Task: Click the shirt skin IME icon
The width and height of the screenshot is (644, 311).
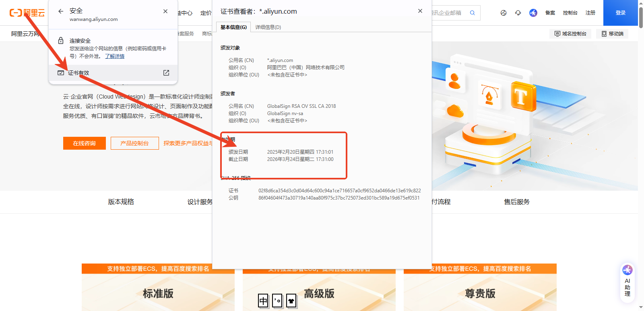Action: pos(291,301)
